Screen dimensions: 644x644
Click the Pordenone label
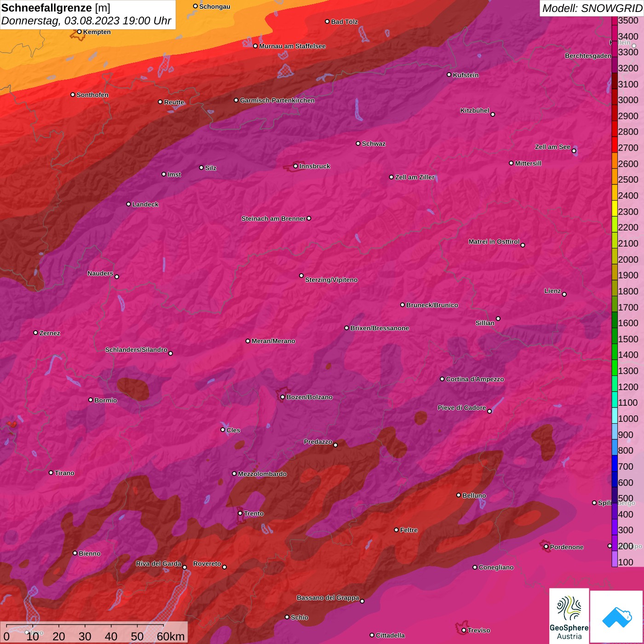click(x=567, y=547)
